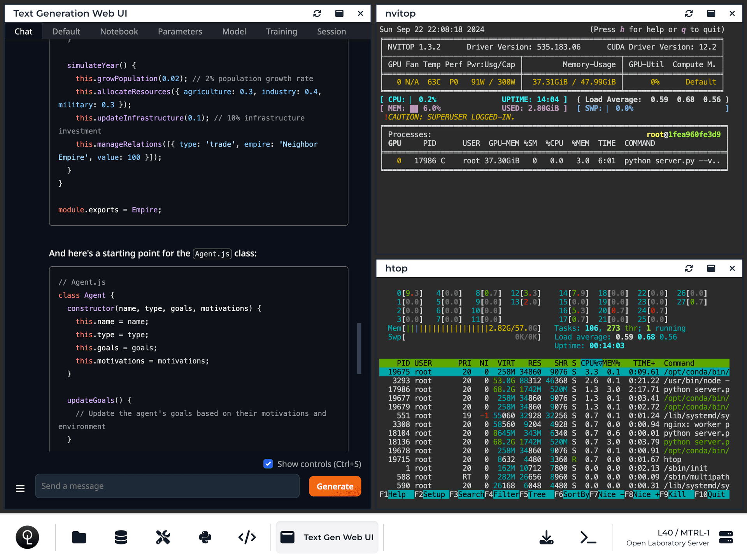Click the Send a message input field

tap(167, 486)
